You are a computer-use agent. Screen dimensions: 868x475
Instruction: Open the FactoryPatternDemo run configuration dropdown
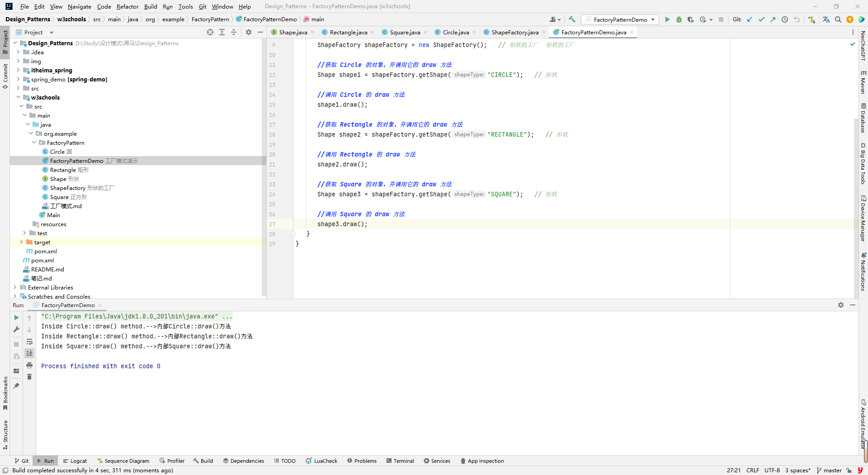click(x=620, y=19)
